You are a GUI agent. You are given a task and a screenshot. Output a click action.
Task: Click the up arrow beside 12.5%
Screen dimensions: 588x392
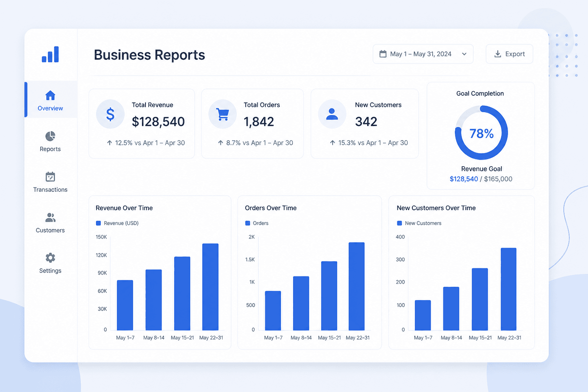coord(109,143)
